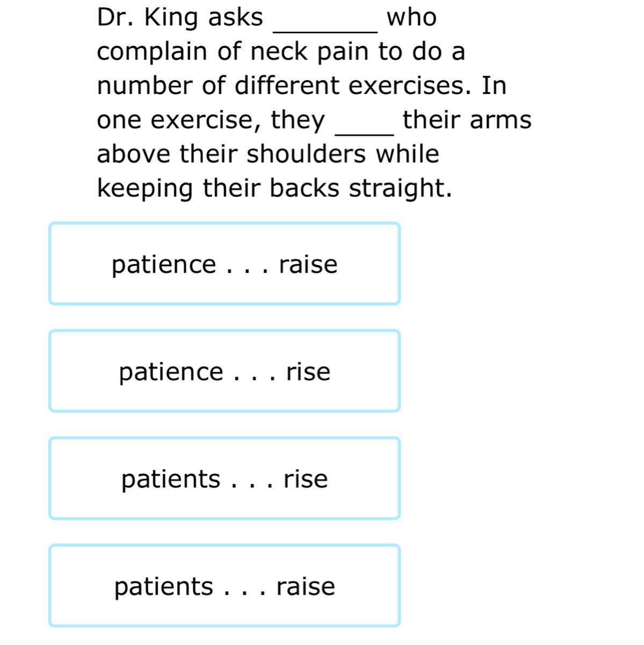Click the word 'patients' in the third option
Screen dimensions: 644x645
pyautogui.click(x=171, y=479)
